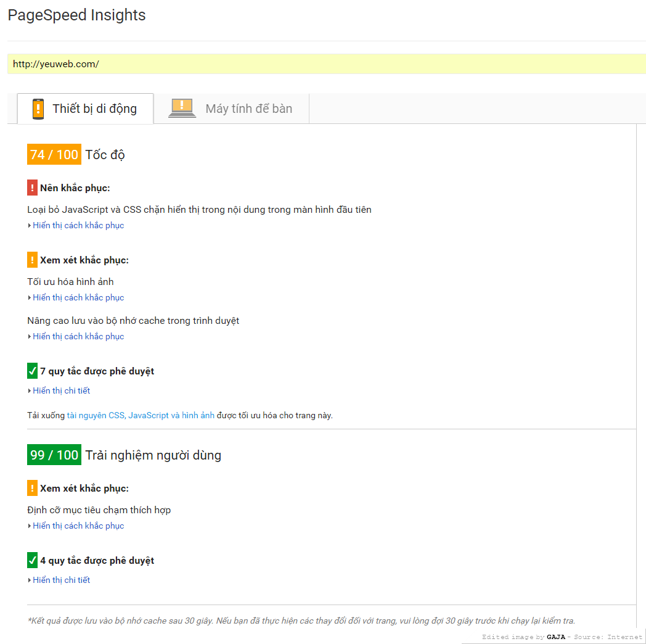Screen dimensions: 646x644
Task: Click the orange exclamation icon in Tốc độ section
Action: coord(32,260)
